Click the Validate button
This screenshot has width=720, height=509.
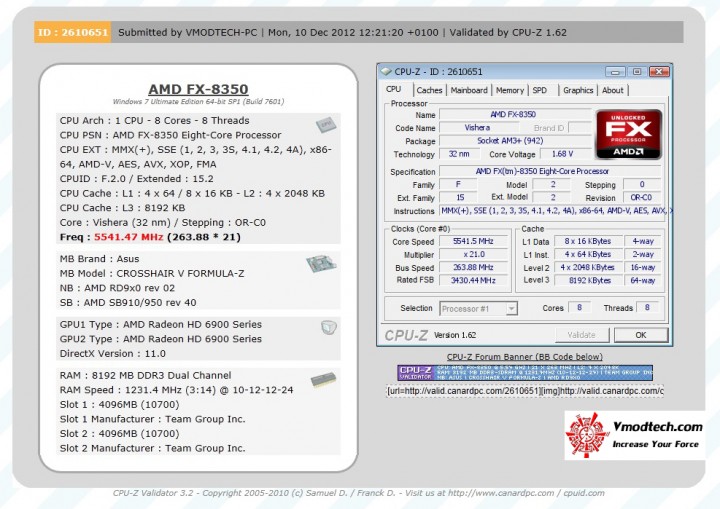[582, 335]
